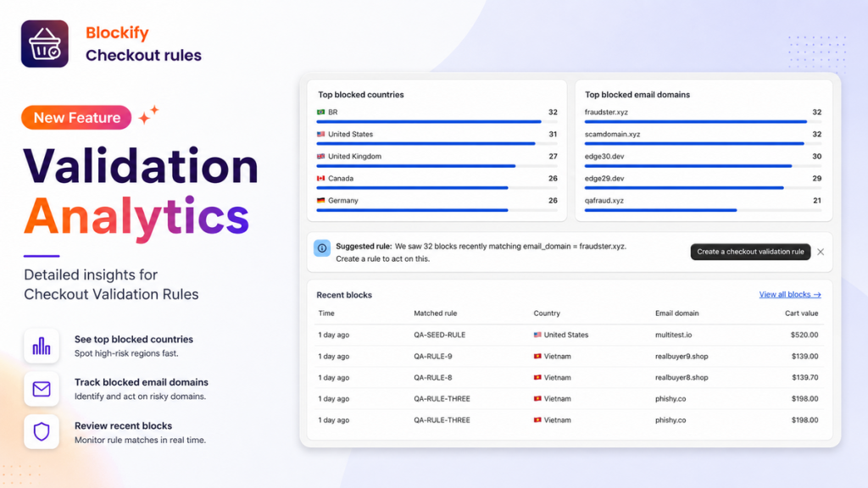This screenshot has height=488, width=868.
Task: Click the Time column header
Action: tap(326, 313)
